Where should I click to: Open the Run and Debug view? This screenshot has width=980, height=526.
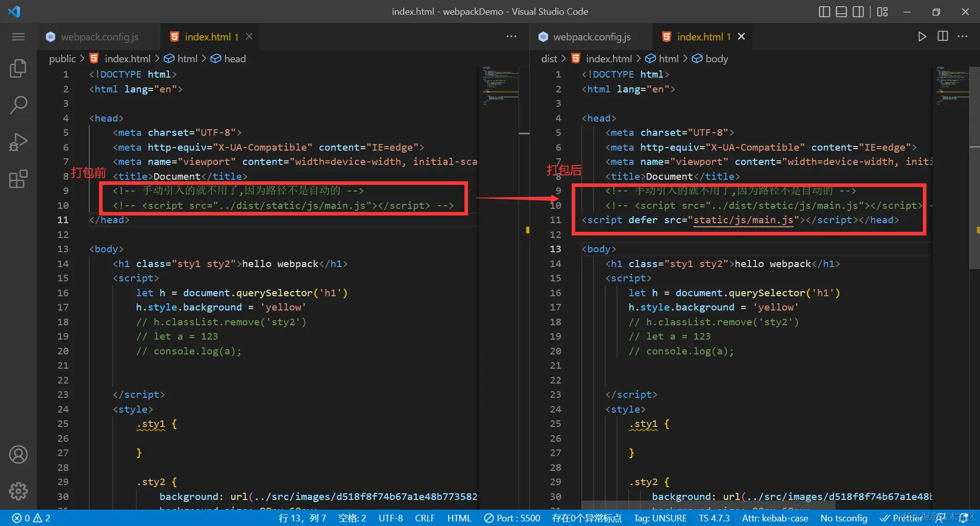coord(18,142)
